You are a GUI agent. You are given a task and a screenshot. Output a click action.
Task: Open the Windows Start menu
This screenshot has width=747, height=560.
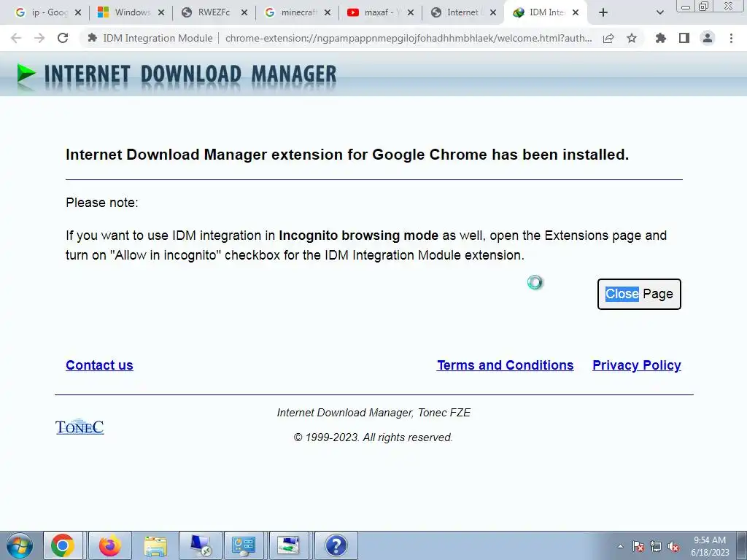click(19, 545)
